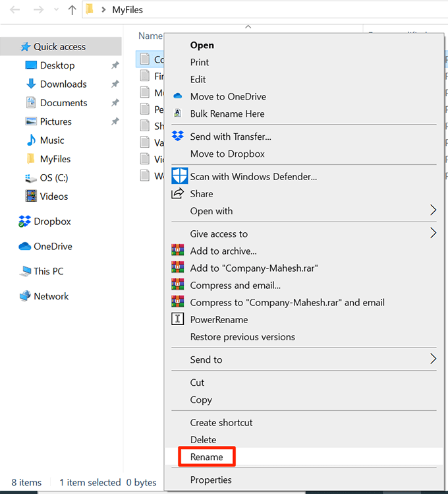The height and width of the screenshot is (494, 448).
Task: Click the OneDrive cloud icon in the sidebar
Action: 25,247
